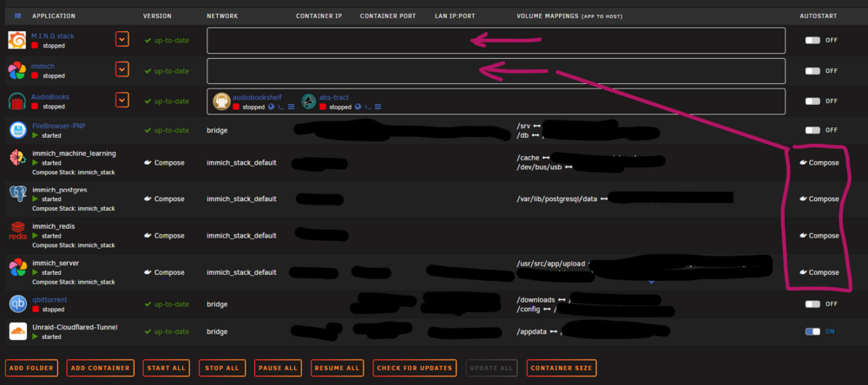Click the FileBrowser-PNP floppy disk icon
The width and height of the screenshot is (868, 385).
click(x=17, y=131)
